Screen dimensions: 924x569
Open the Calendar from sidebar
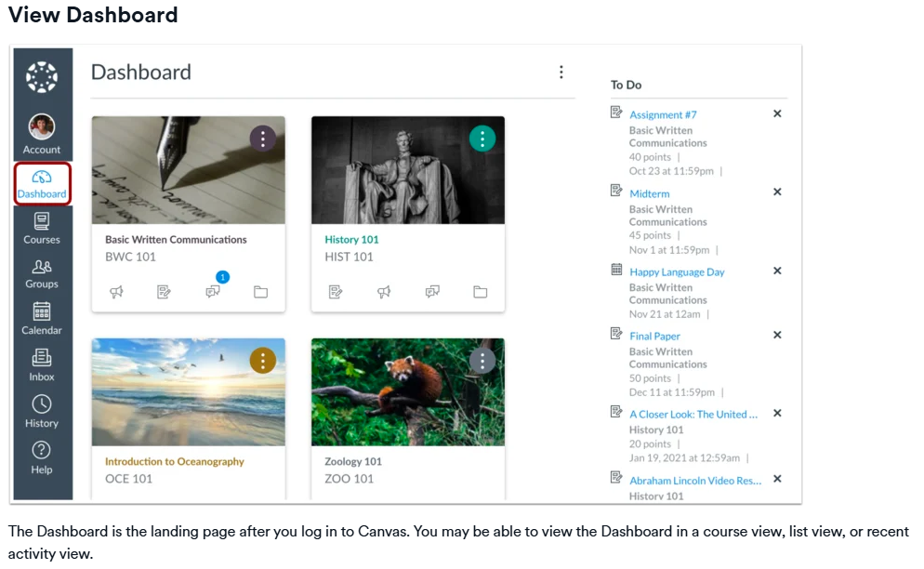point(42,318)
